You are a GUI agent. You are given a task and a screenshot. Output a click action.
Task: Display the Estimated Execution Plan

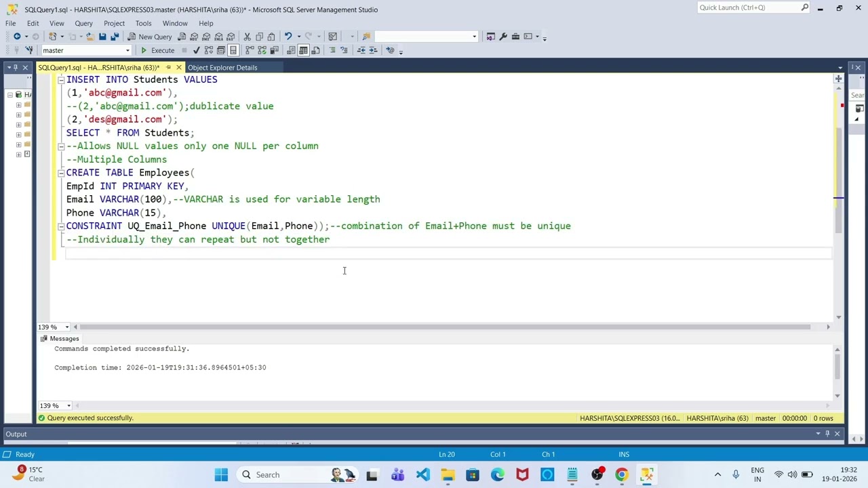point(208,50)
